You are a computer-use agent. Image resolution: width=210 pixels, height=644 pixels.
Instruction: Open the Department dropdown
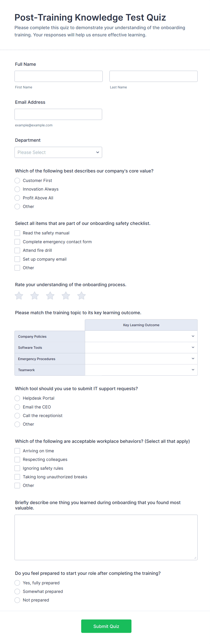point(58,152)
